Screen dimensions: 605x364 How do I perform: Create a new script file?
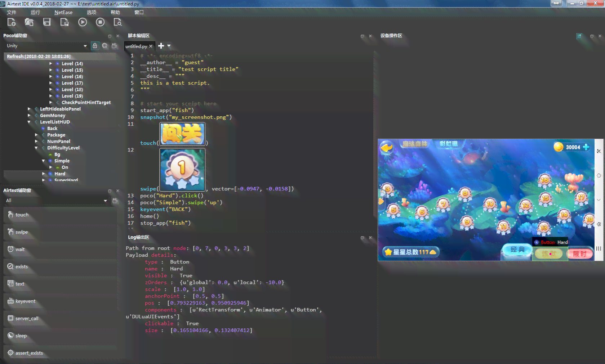[12, 22]
